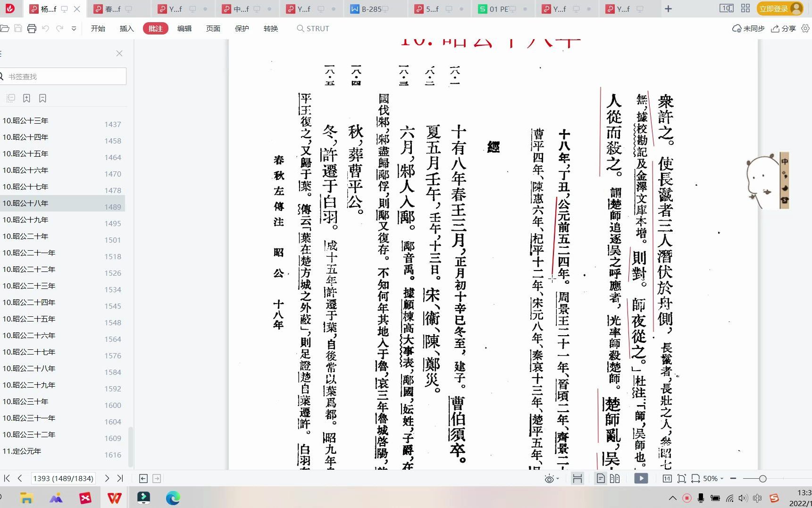Open File Explorer from taskbar
812x508 pixels.
click(x=27, y=498)
